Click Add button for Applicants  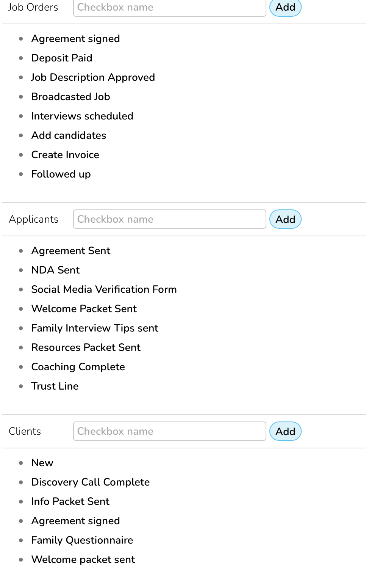click(285, 219)
